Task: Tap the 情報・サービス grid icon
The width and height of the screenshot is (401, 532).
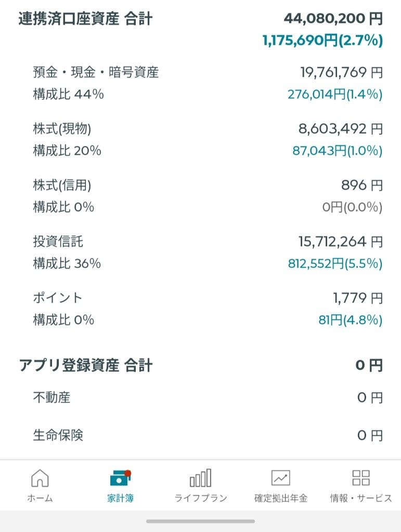Action: coord(361,477)
